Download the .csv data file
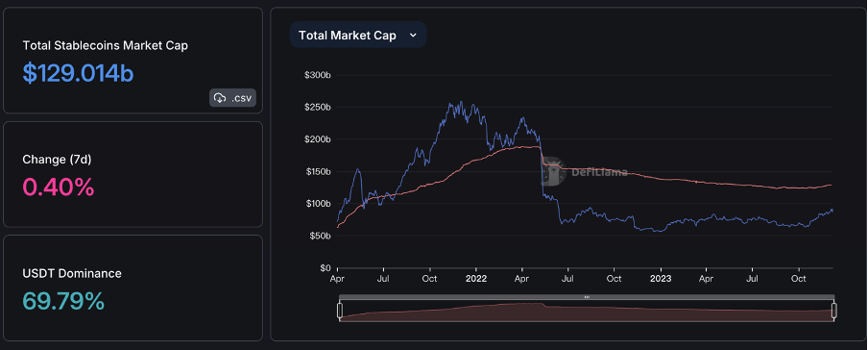 click(232, 98)
